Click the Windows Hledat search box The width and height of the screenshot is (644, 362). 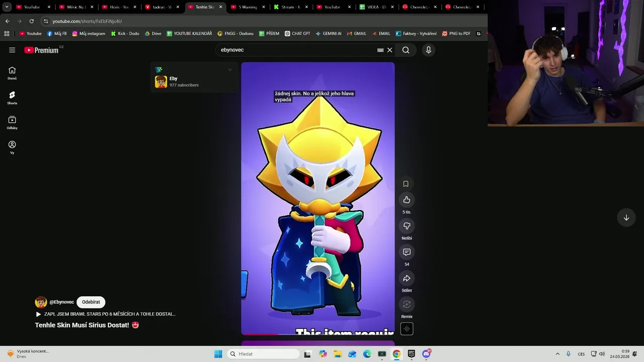[262, 354]
